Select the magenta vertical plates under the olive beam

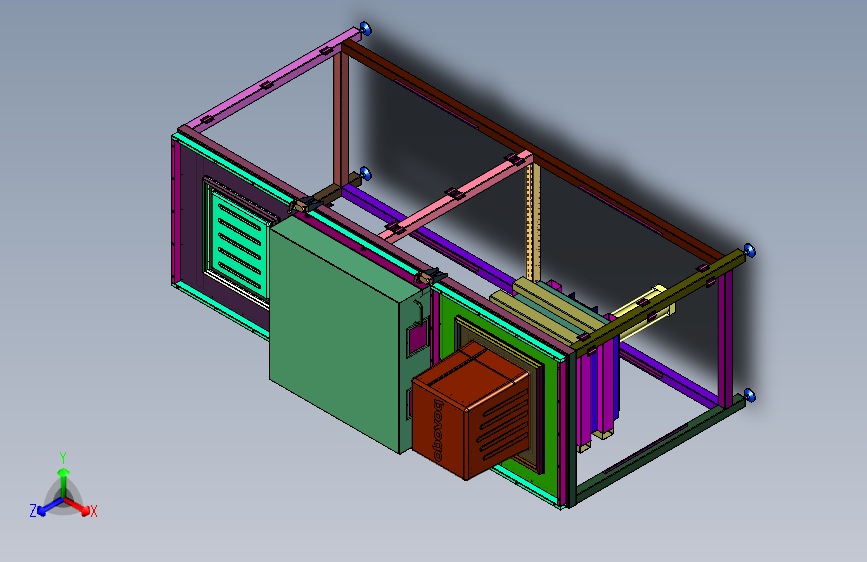point(597,382)
